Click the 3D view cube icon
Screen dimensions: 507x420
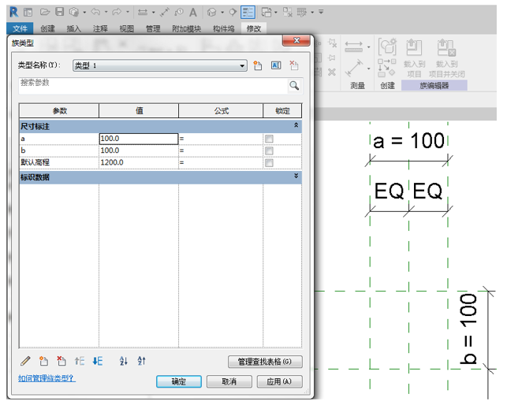[212, 13]
